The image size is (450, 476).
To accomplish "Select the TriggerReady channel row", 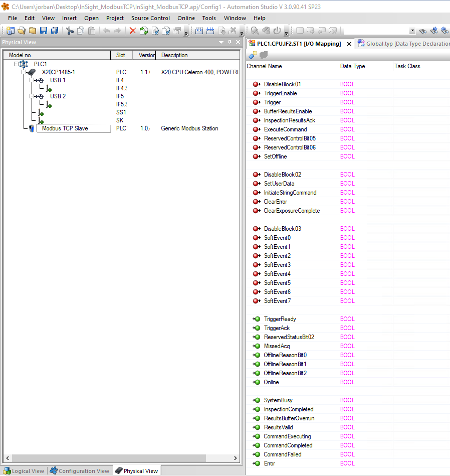I will pos(279,319).
